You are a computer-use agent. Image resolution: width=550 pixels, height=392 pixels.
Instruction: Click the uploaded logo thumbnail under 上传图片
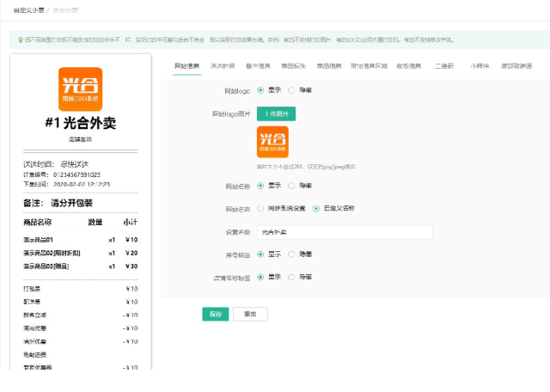(272, 142)
